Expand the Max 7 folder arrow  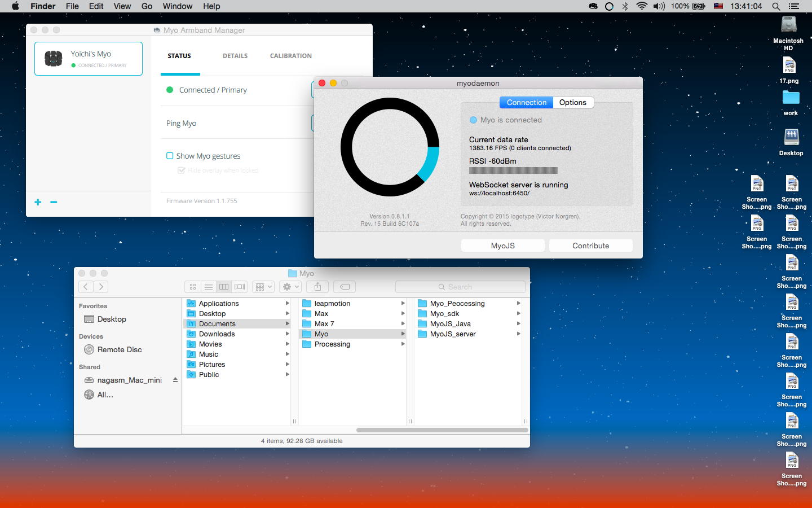click(403, 323)
